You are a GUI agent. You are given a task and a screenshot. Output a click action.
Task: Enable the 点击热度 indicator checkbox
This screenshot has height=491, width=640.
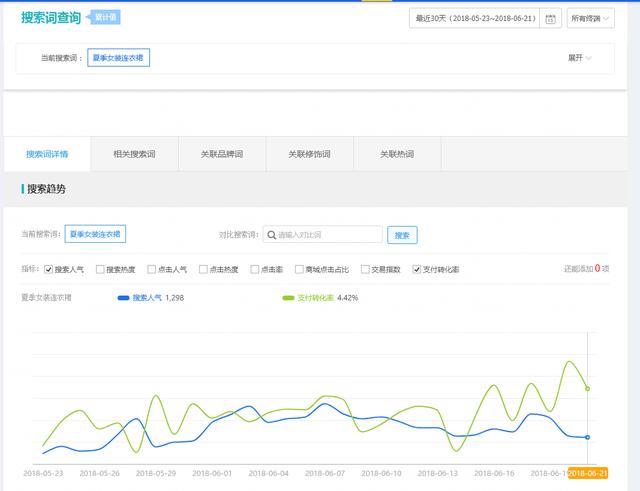[x=203, y=269]
